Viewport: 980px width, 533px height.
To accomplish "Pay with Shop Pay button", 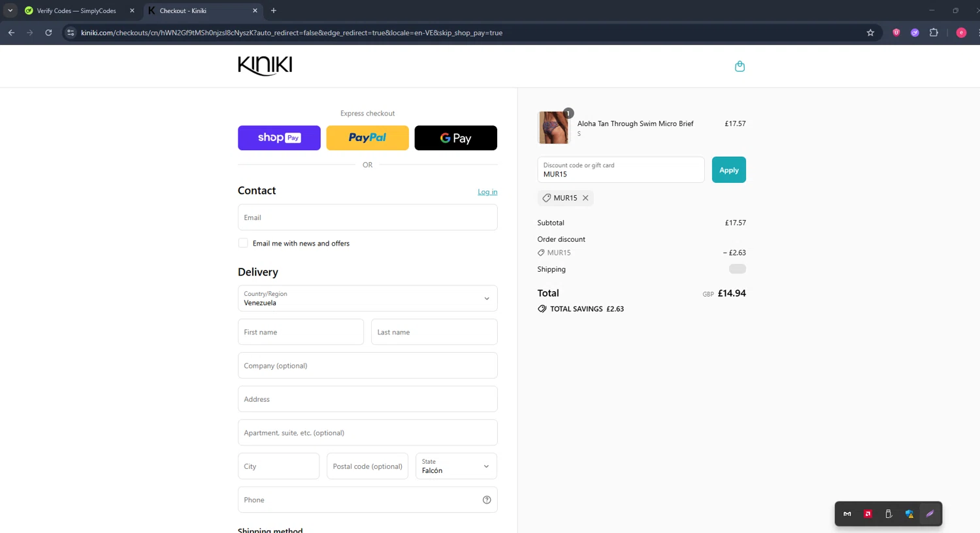I will pos(279,138).
